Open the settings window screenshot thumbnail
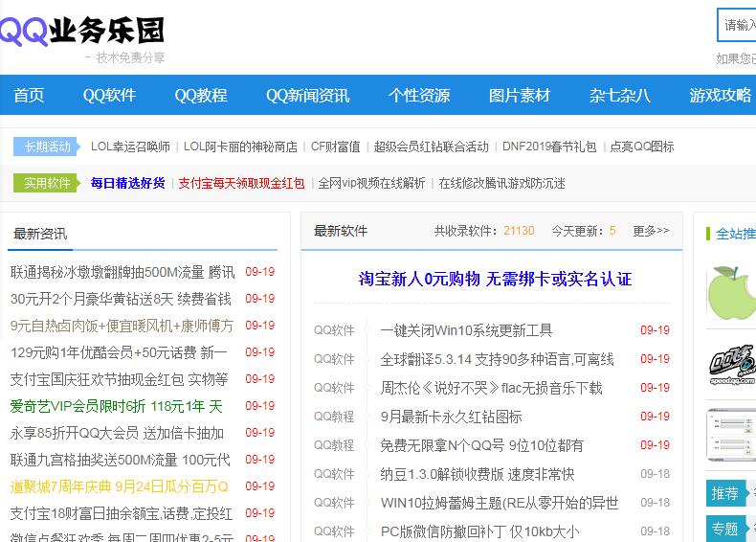Image resolution: width=756 pixels, height=542 pixels. click(731, 435)
